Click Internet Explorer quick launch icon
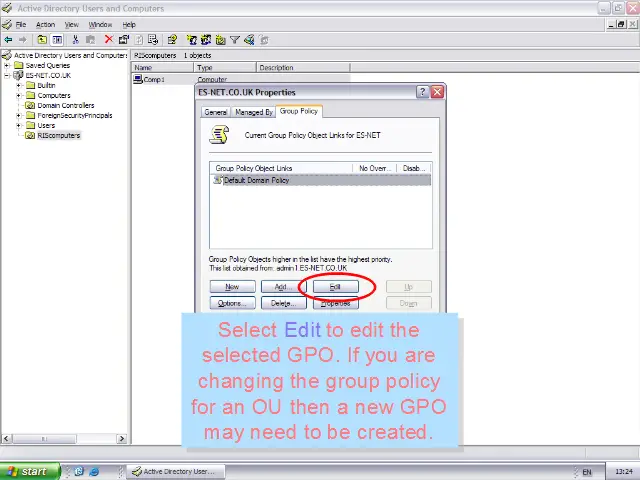This screenshot has width=640, height=480. [x=94, y=471]
